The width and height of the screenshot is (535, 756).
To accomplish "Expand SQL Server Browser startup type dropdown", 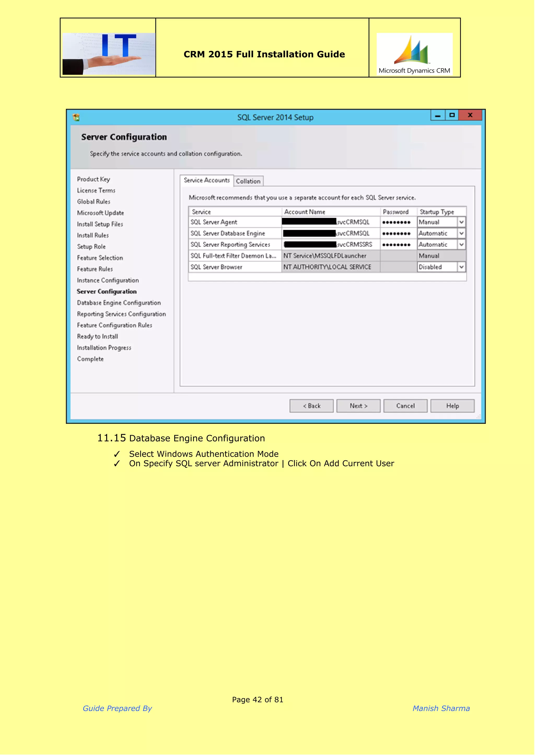I will 462,267.
